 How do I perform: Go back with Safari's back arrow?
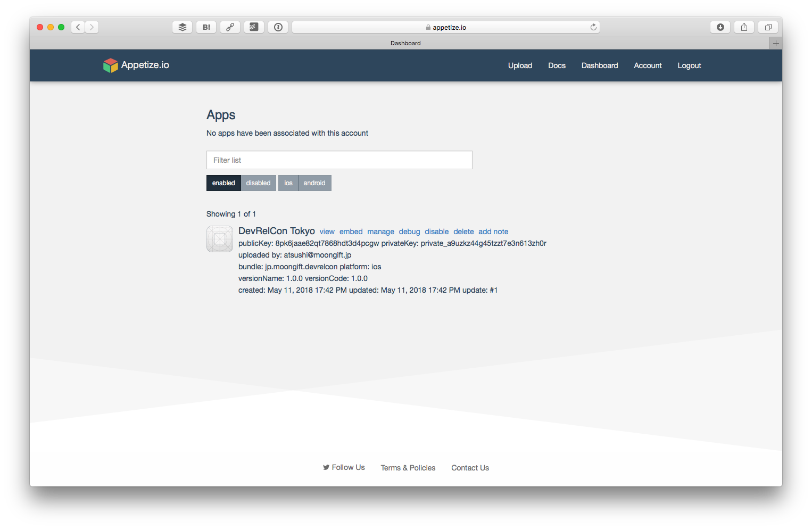click(78, 27)
